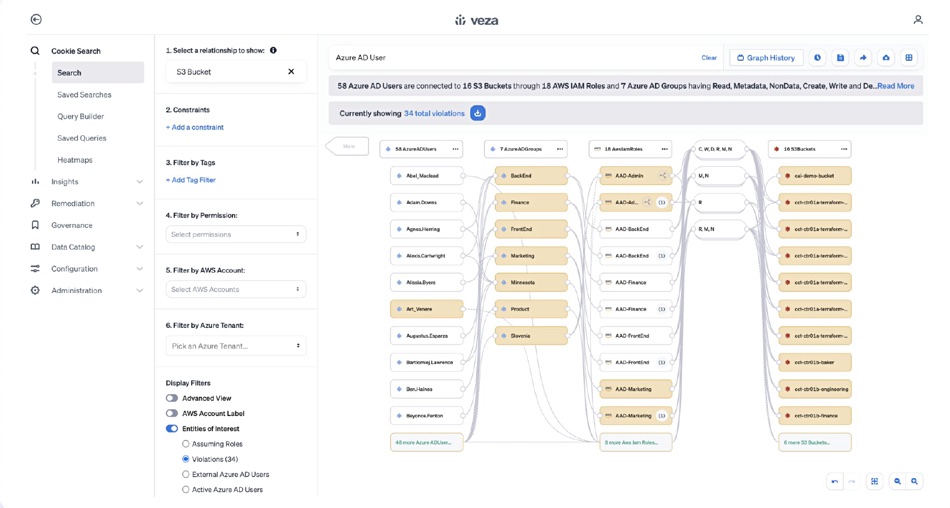The width and height of the screenshot is (950, 508).
Task: Open options menu for 16 S3Buckets column
Action: point(844,149)
